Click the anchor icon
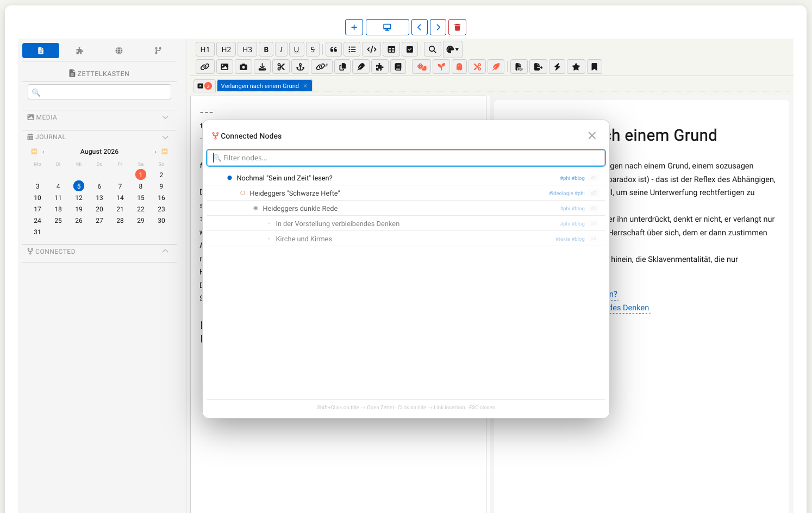 click(300, 67)
